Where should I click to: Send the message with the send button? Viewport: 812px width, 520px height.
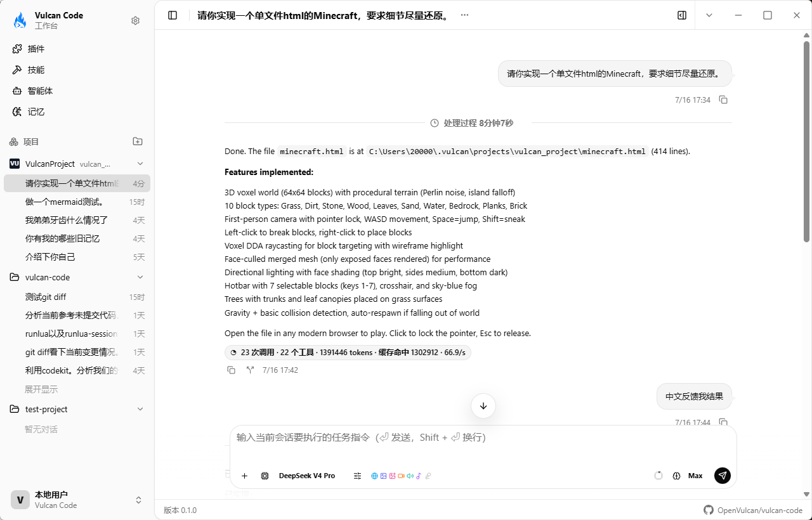723,476
